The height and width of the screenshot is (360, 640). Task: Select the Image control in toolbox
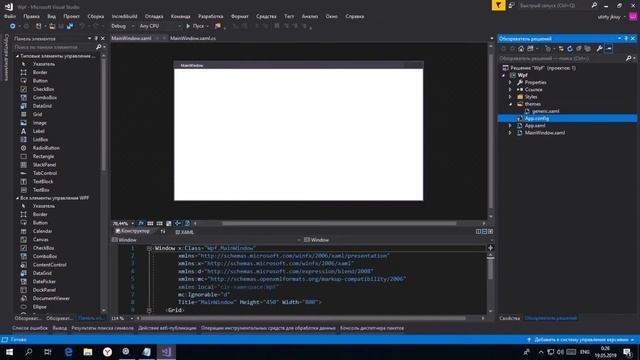40,122
